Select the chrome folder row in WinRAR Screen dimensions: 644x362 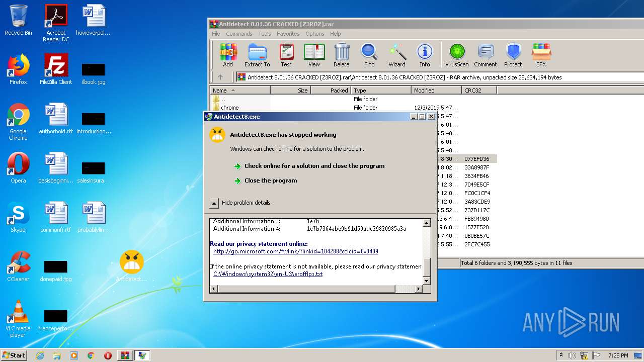click(x=353, y=108)
